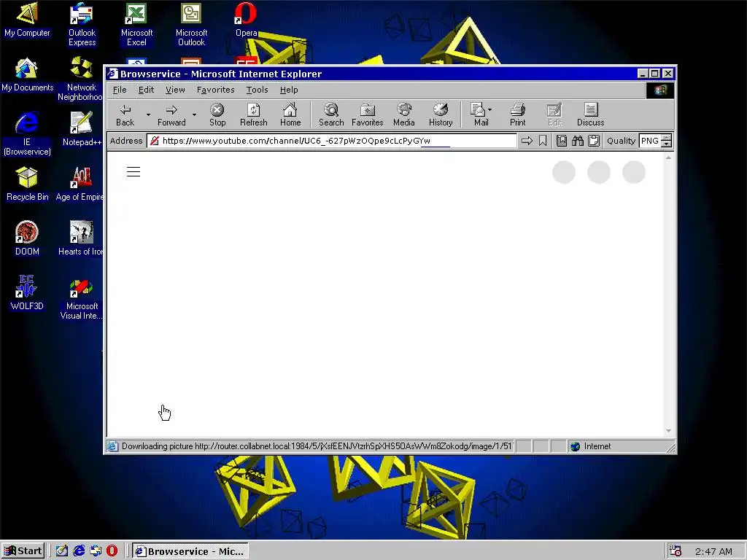Viewport: 747px width, 560px height.
Task: Select the DOOM desktop shortcut
Action: click(x=27, y=238)
